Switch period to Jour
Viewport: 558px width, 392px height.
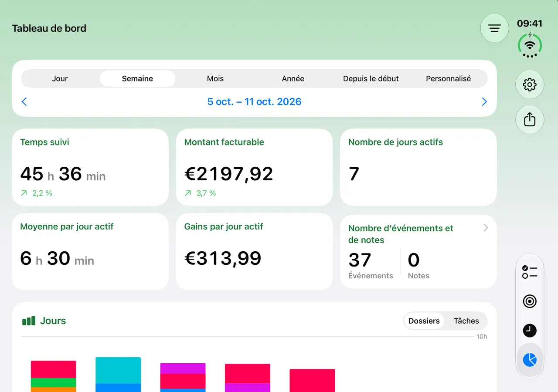pyautogui.click(x=60, y=79)
